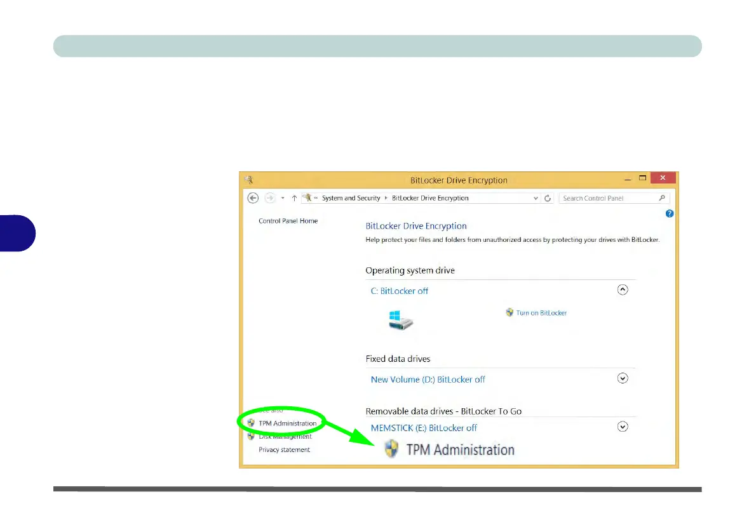Image resolution: width=756 pixels, height=532 pixels.
Task: Click Removable data drives - BitLocker To Go
Action: click(443, 411)
